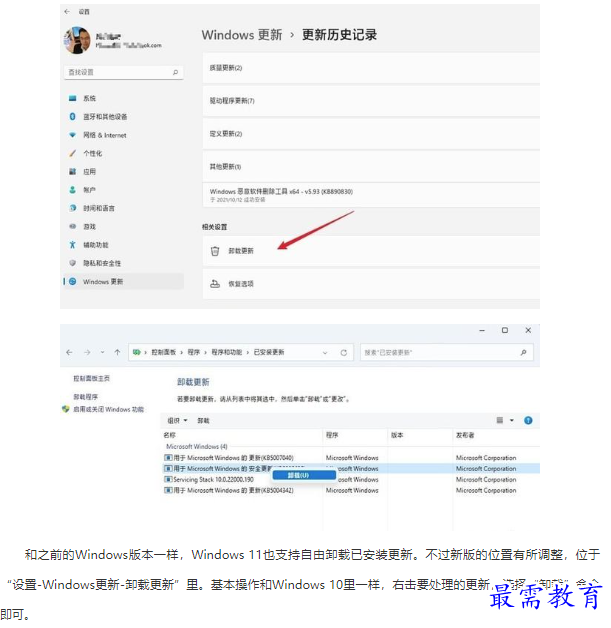
Task: Click the Up arrow in Control Panel
Action: (x=117, y=352)
